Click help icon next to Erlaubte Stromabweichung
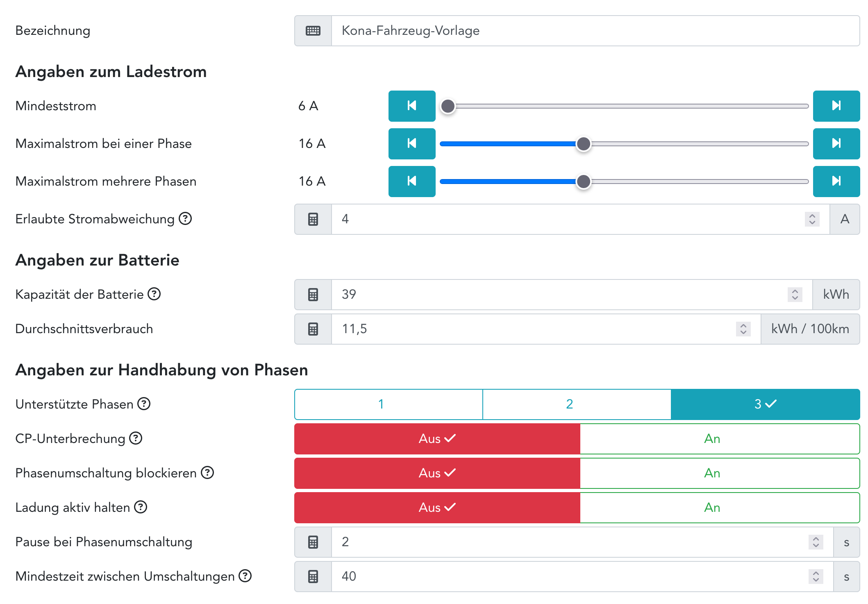This screenshot has width=868, height=604. (x=185, y=219)
